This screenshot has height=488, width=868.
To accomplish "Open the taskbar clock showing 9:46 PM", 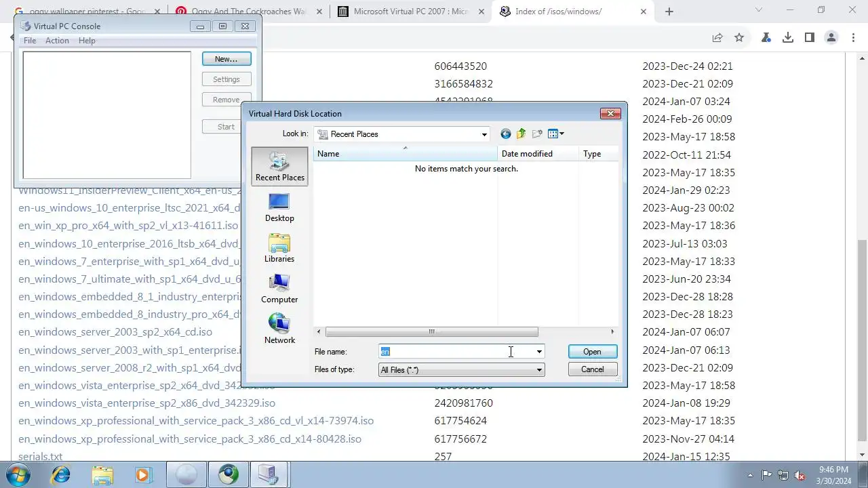I will point(833,475).
